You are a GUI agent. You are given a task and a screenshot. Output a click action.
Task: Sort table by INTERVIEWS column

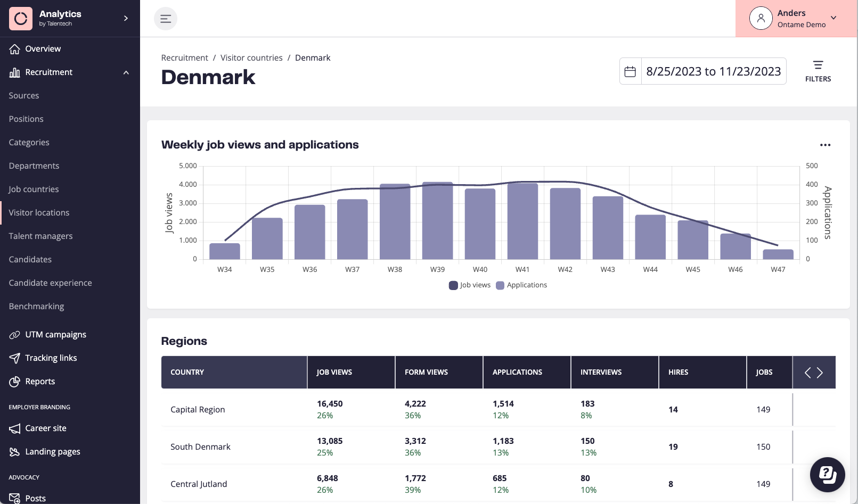pos(615,372)
